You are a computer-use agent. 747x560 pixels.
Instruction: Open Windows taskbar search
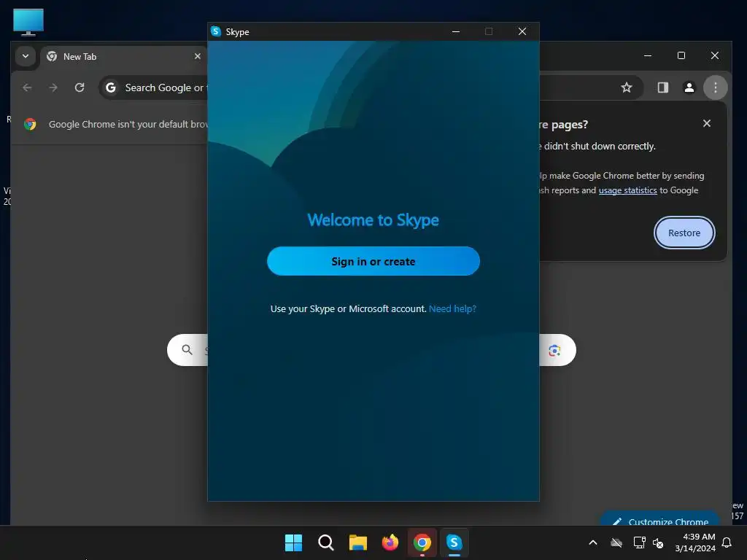(326, 542)
